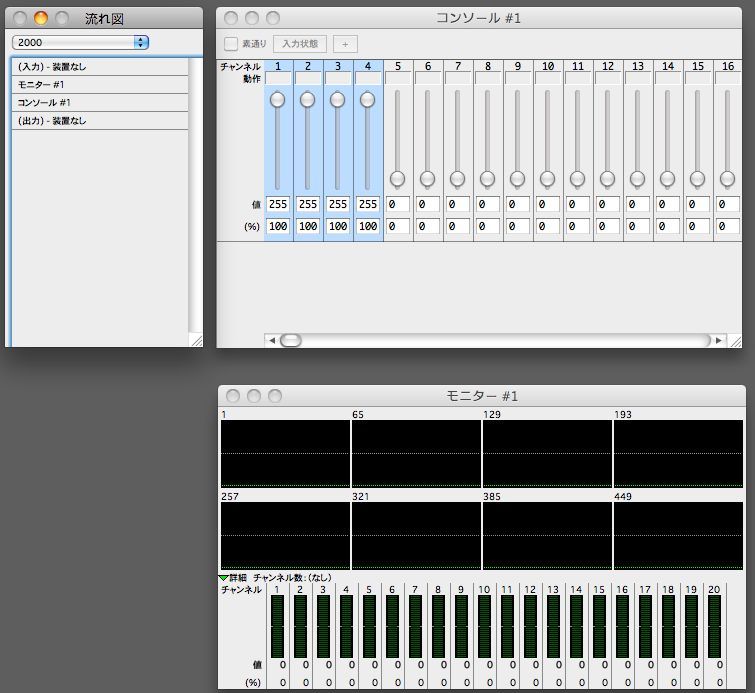Click channel 1 value field showing 255
The height and width of the screenshot is (693, 755).
click(x=278, y=204)
